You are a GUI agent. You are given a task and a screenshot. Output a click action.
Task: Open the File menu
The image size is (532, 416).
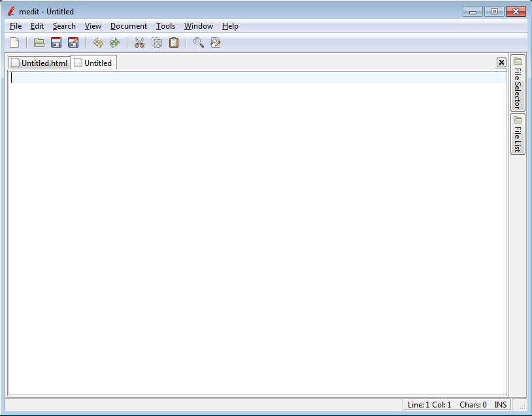[x=16, y=26]
